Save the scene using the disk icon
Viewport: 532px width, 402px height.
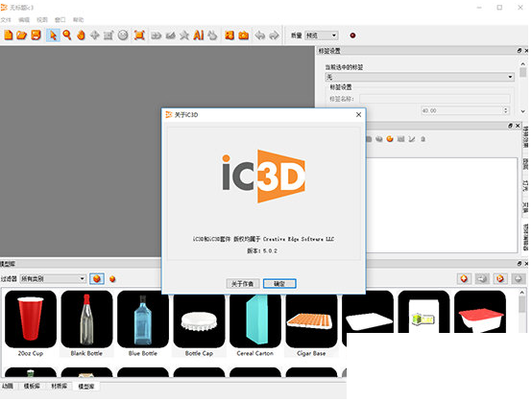(x=36, y=35)
